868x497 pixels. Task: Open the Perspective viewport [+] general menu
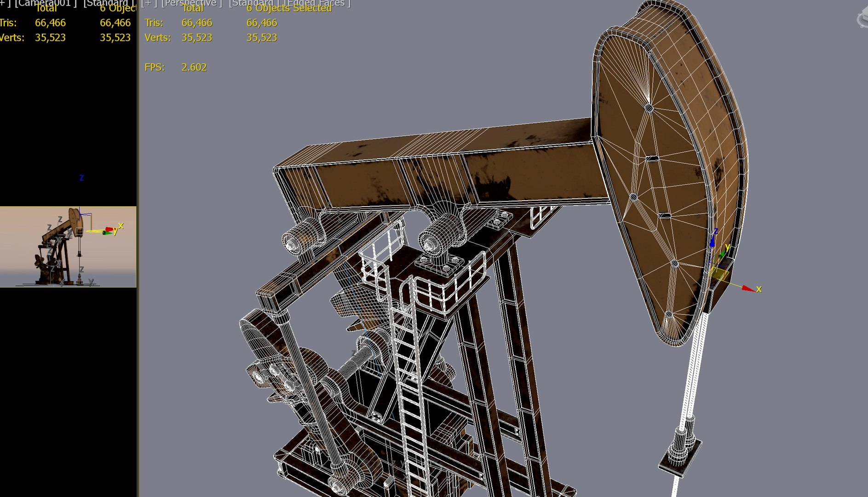click(149, 3)
